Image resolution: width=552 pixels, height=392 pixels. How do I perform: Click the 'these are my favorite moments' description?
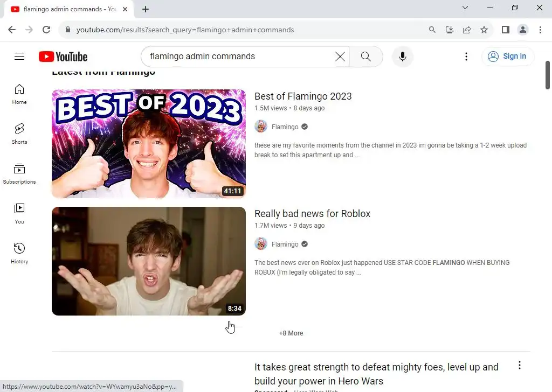tap(390, 150)
